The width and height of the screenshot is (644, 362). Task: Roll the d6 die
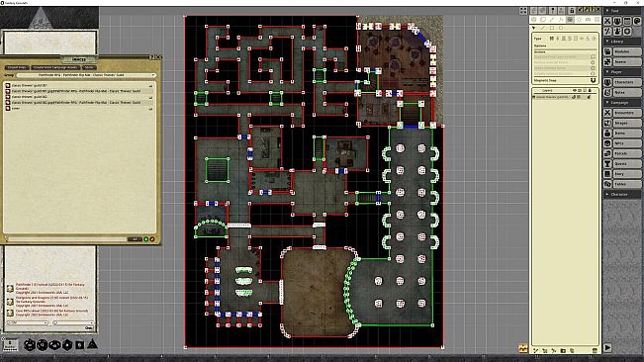coord(80,345)
